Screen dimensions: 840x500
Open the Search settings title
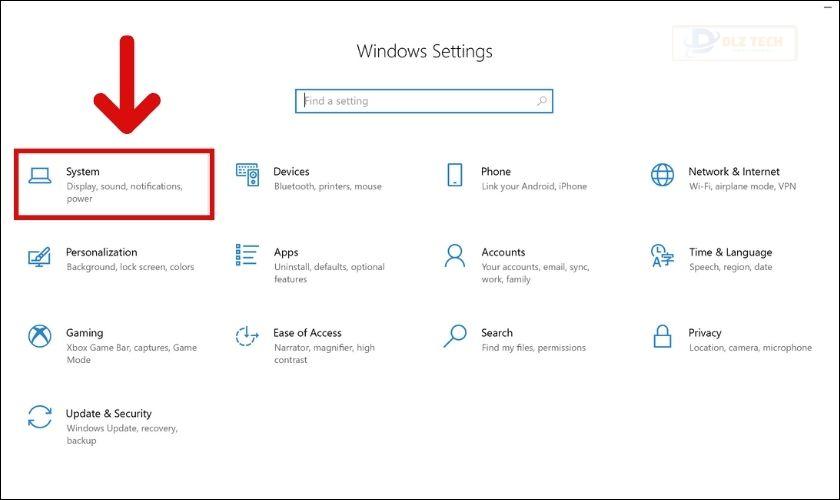(497, 333)
